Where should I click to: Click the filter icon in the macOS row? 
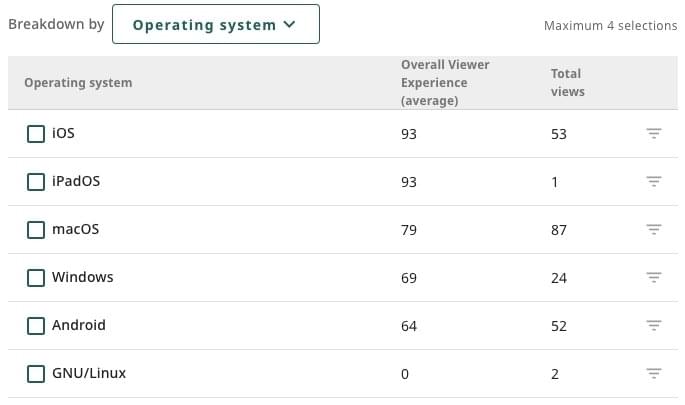(654, 230)
